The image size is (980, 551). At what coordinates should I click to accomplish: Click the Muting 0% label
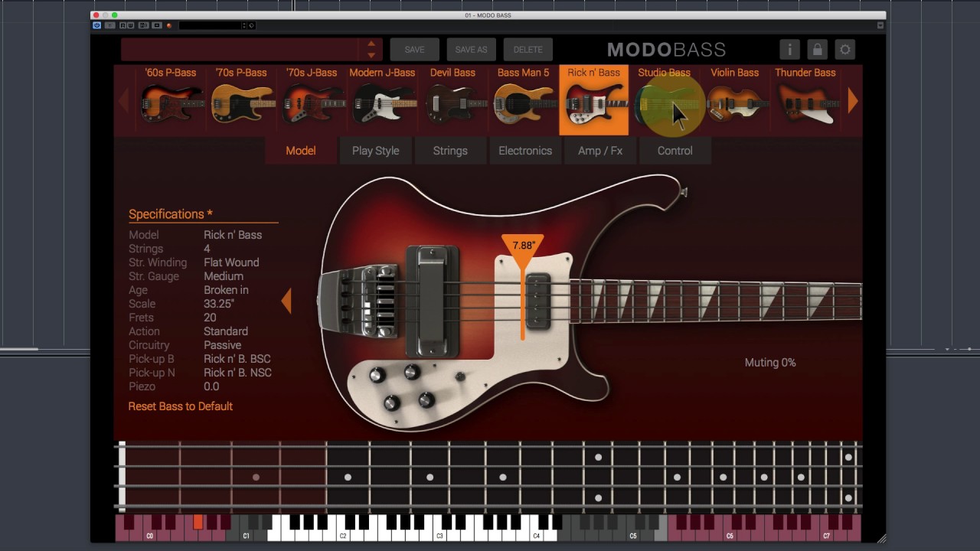coord(770,363)
